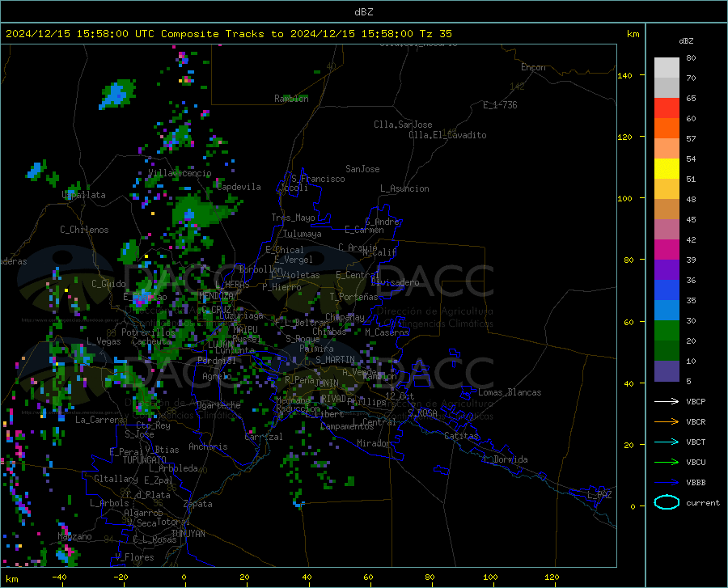Click the cyan 'current' ellipse icon
The height and width of the screenshot is (588, 728).
click(667, 502)
